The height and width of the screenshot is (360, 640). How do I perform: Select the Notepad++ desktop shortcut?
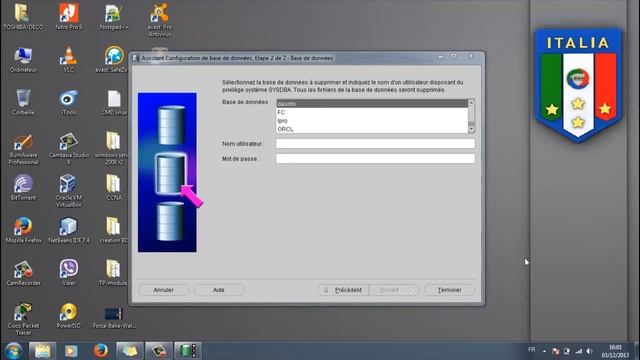114,17
